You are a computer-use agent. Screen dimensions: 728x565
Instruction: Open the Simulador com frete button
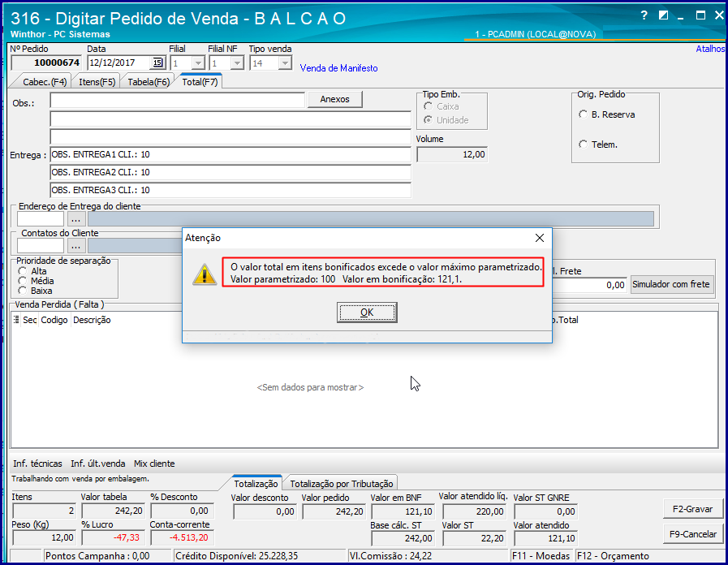(671, 284)
